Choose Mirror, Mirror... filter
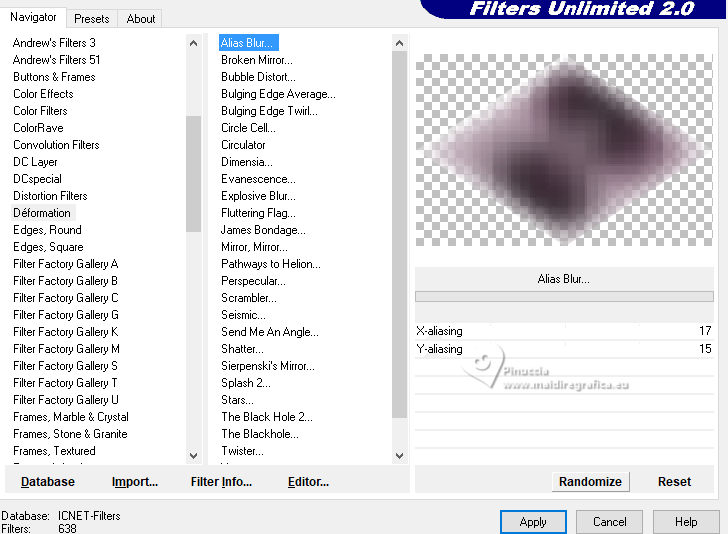 tap(254, 247)
